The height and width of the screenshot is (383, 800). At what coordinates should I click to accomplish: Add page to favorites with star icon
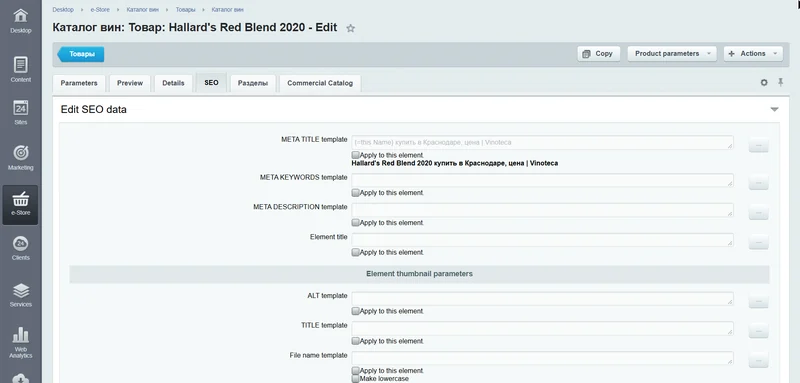coord(351,29)
